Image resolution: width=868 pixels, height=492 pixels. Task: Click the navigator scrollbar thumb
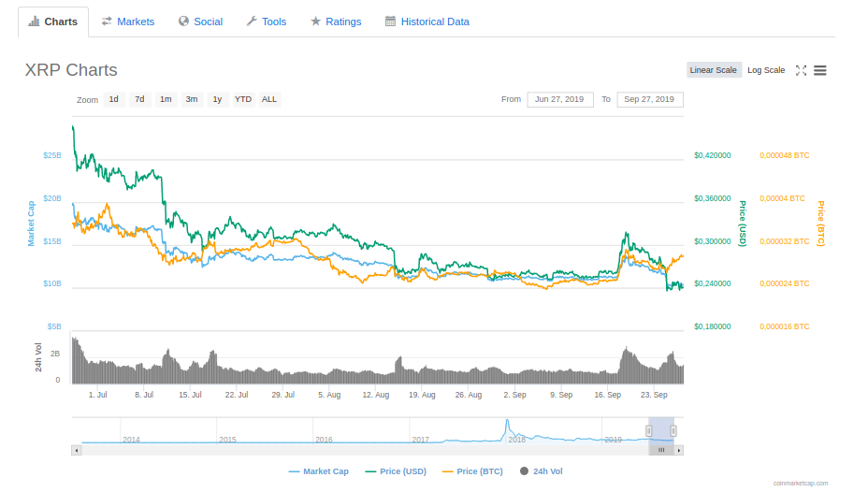click(x=661, y=450)
